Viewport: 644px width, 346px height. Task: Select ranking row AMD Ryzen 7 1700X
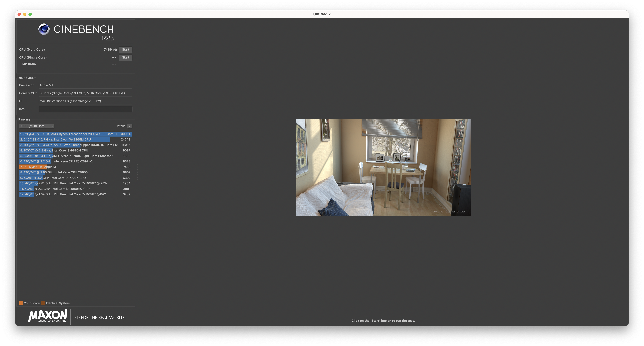[x=75, y=156]
